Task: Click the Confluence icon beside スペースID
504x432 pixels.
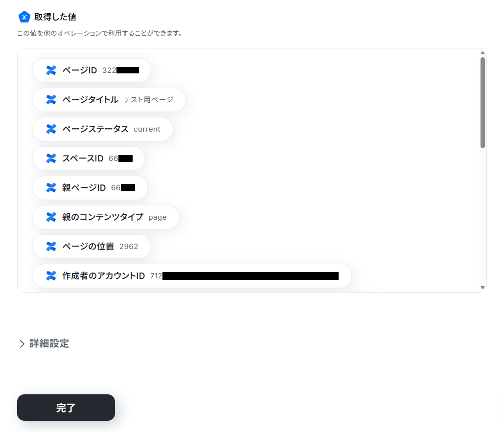Action: coord(51,158)
